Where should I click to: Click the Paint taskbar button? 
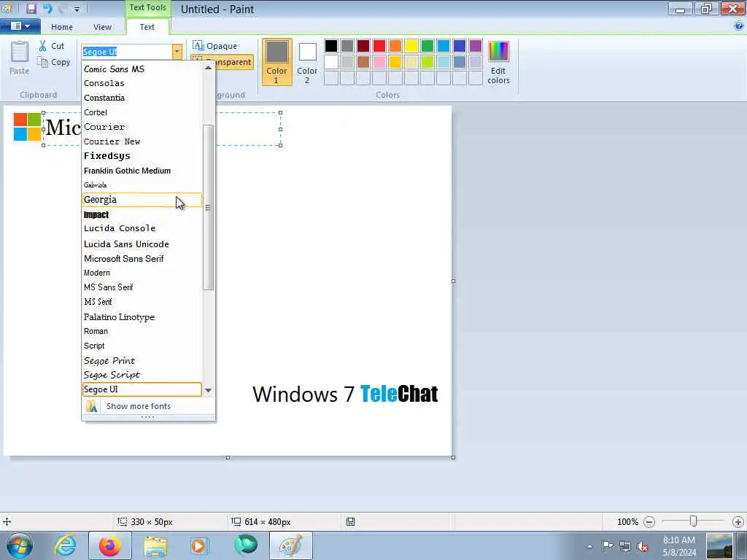click(x=291, y=545)
